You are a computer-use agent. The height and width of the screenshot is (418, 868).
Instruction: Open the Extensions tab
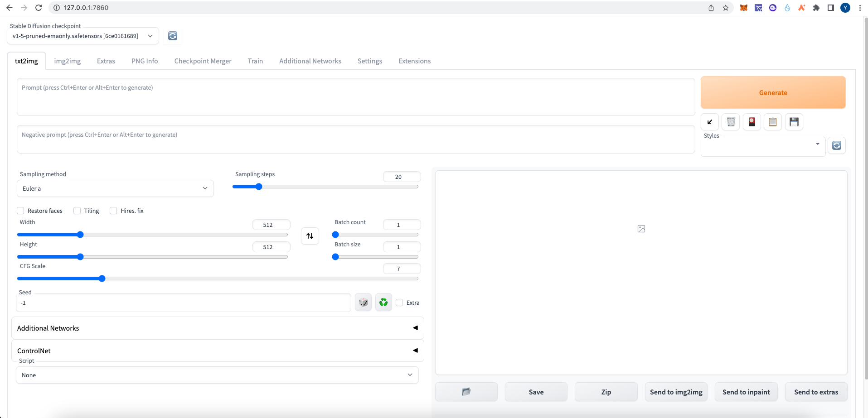(415, 61)
